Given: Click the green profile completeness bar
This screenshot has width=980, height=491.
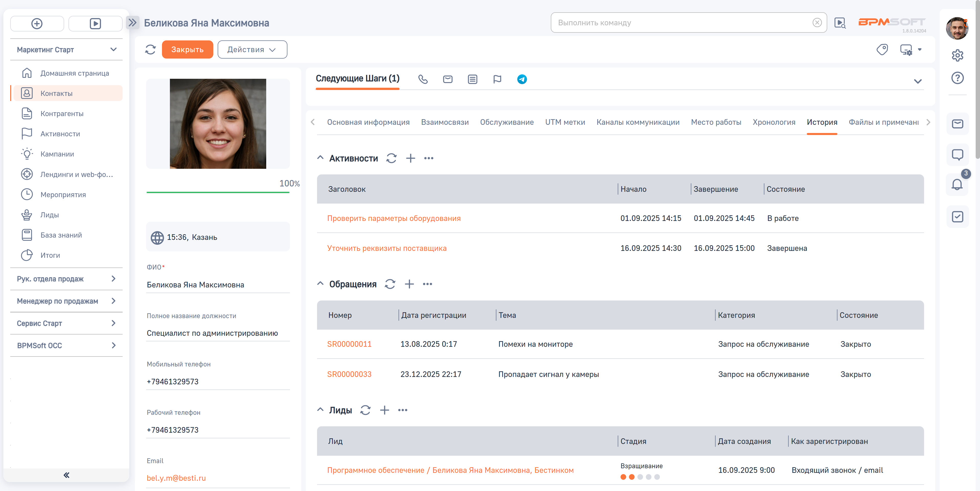Looking at the screenshot, I should coord(218,192).
